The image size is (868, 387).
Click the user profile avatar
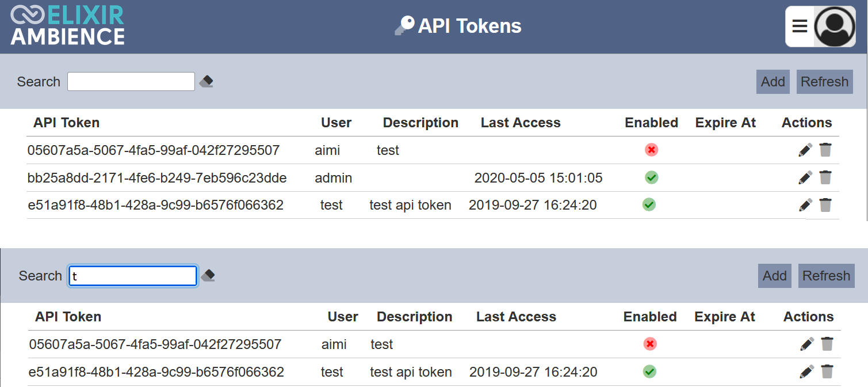835,26
